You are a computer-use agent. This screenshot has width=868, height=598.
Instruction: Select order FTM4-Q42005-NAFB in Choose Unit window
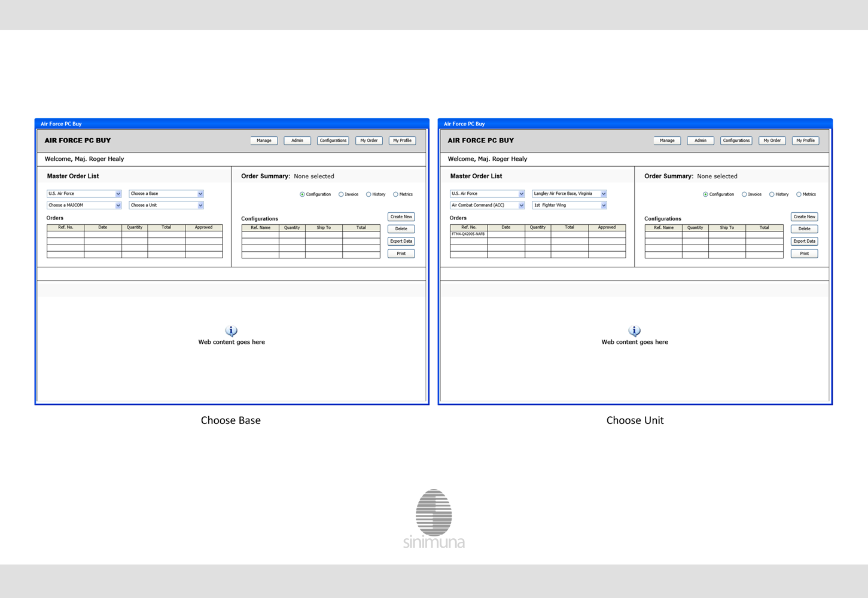(468, 234)
